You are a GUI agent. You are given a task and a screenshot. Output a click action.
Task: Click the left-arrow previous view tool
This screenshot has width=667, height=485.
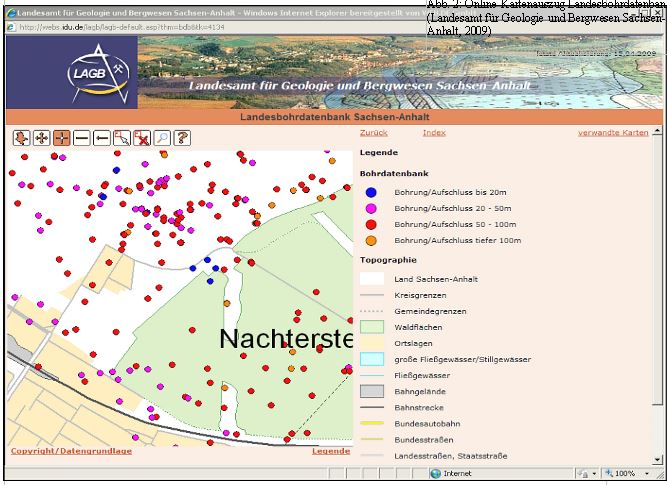(x=101, y=138)
